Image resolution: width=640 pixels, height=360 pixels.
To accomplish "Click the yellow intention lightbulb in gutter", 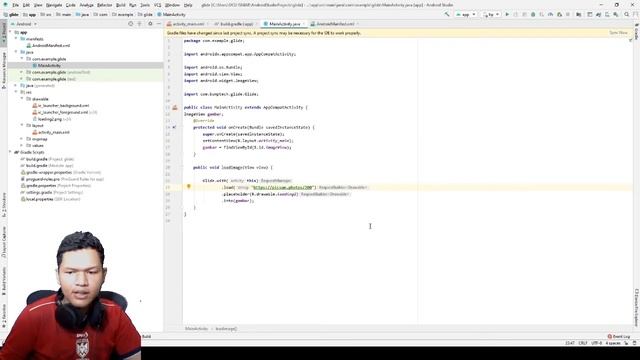I will (x=189, y=186).
